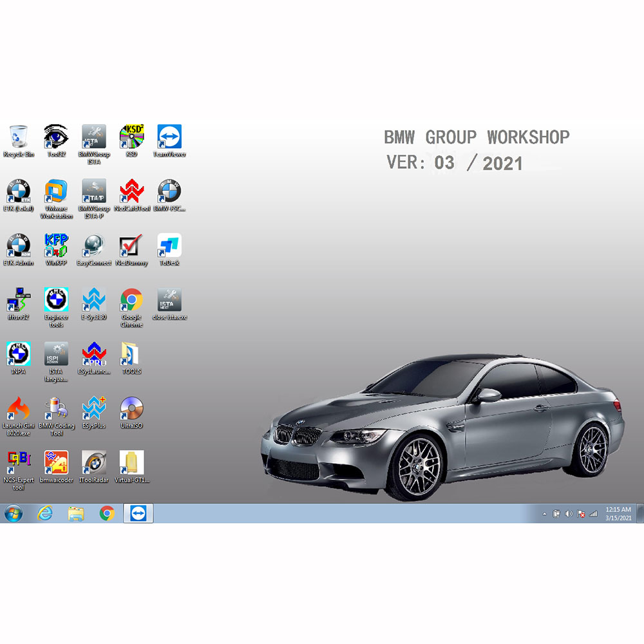The width and height of the screenshot is (644, 644).
Task: Launch the ESysPlus shortcut
Action: 94,412
